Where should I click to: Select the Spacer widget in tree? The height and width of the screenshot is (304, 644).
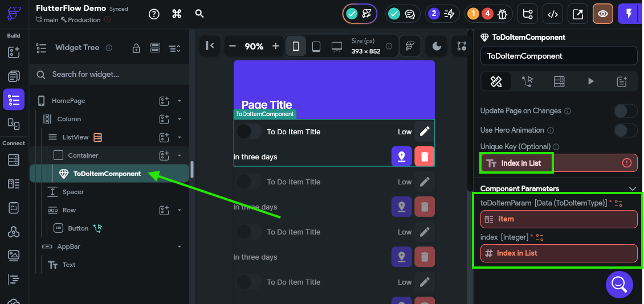click(x=73, y=192)
